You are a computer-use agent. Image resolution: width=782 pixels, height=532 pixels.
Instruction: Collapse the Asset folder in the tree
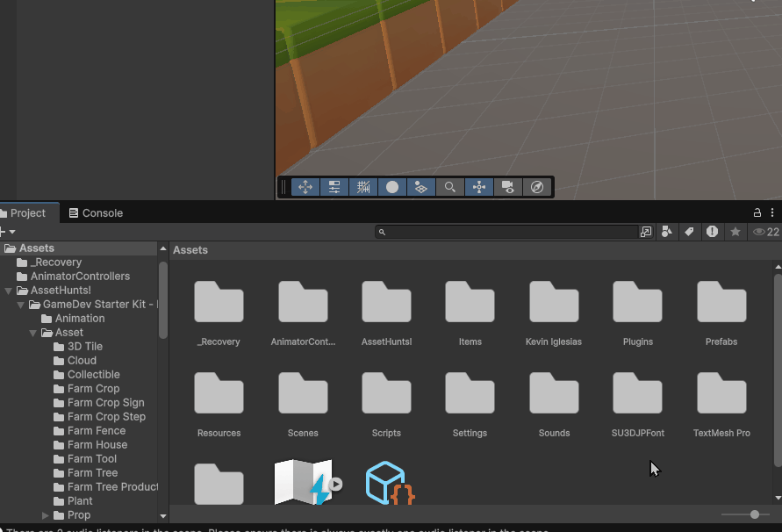(33, 333)
